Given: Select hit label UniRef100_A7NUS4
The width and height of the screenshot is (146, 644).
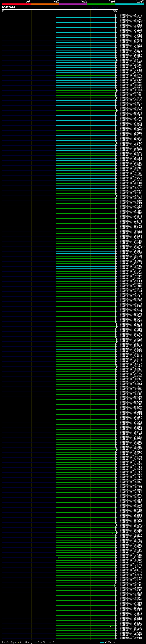Looking at the screenshot, I should [131, 70].
